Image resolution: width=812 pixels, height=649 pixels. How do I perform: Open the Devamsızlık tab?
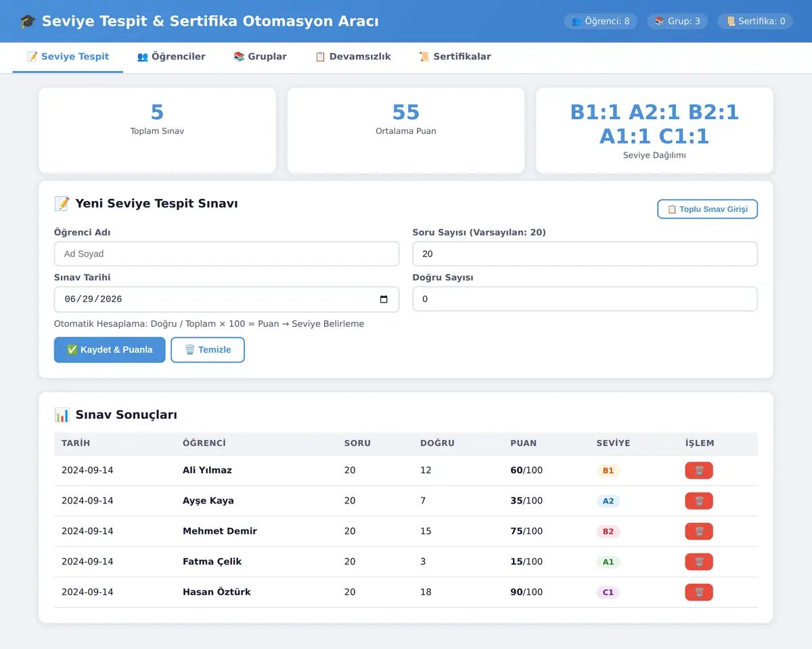pyautogui.click(x=353, y=57)
